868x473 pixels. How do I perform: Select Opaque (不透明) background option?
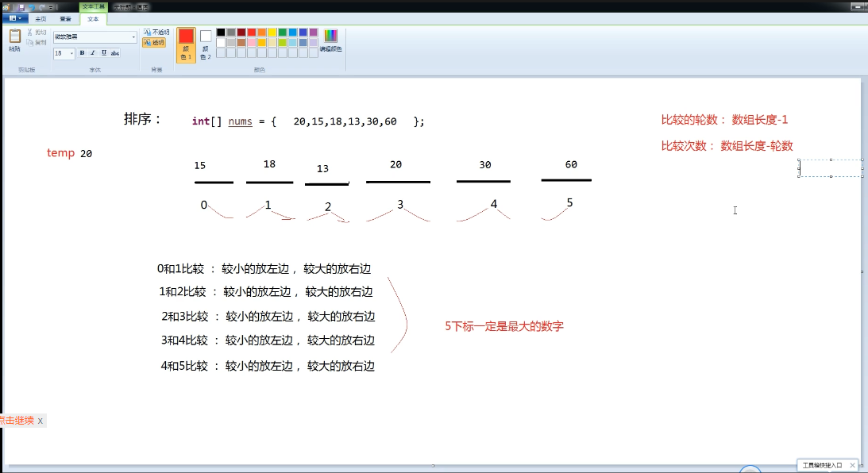point(156,32)
